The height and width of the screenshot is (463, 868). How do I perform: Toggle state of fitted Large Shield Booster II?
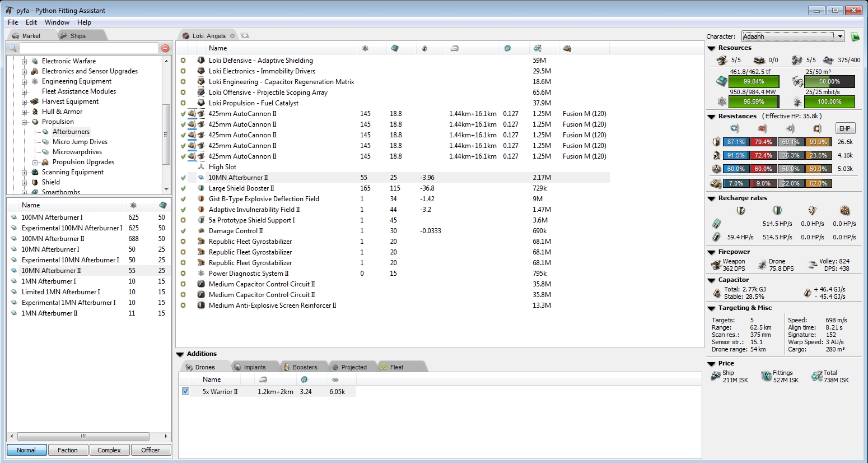(183, 188)
